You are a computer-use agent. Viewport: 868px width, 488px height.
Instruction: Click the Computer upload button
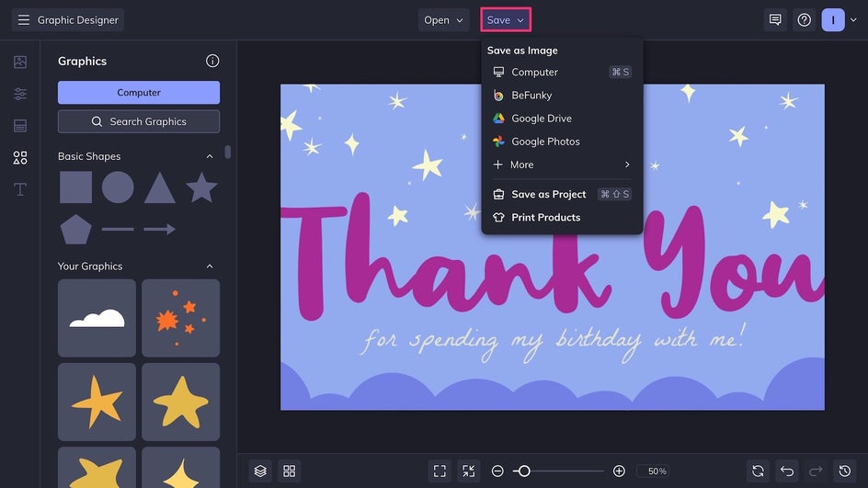click(139, 93)
